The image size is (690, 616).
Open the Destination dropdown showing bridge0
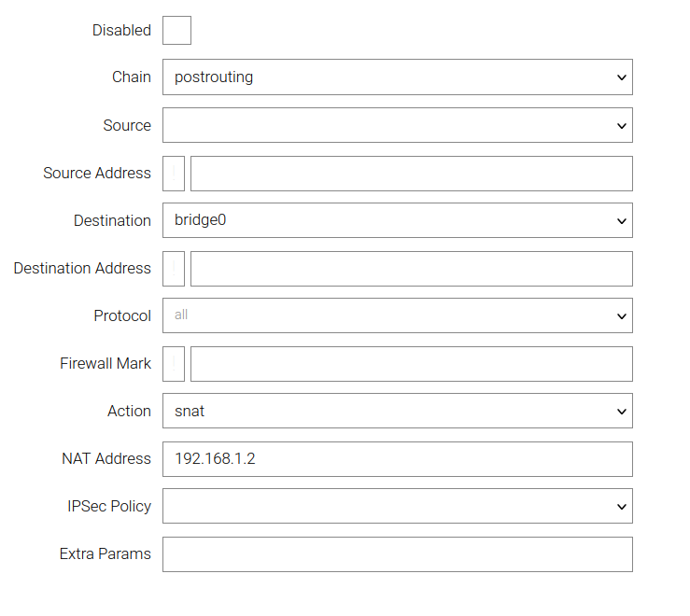[x=397, y=221]
